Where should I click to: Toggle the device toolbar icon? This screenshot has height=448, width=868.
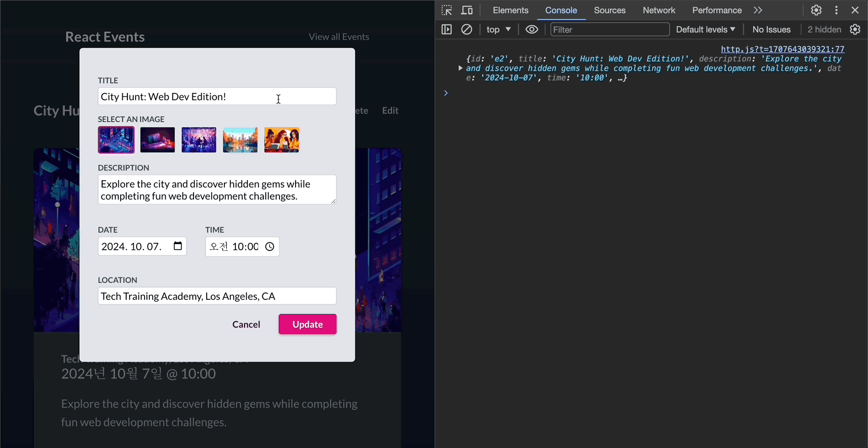click(467, 10)
